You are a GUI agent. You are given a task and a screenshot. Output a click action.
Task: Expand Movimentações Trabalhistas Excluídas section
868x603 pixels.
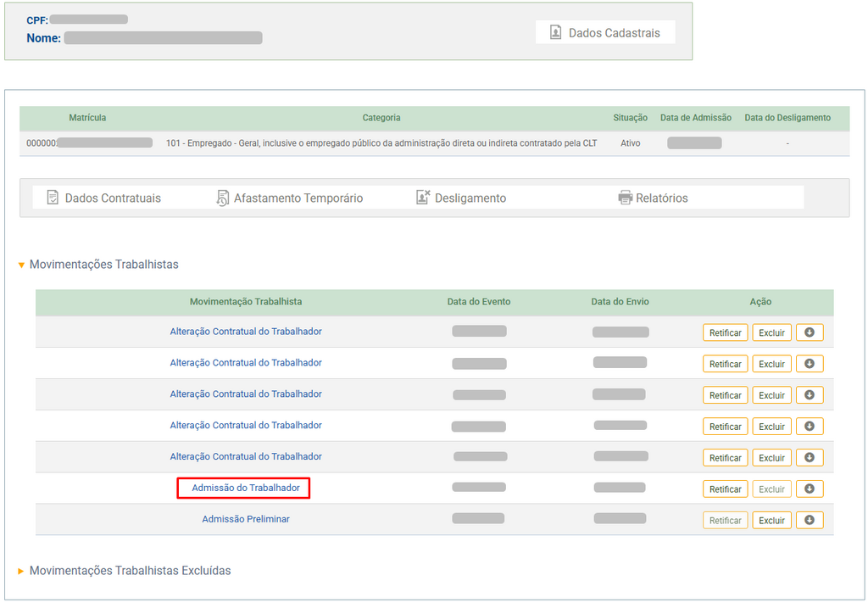pos(22,571)
